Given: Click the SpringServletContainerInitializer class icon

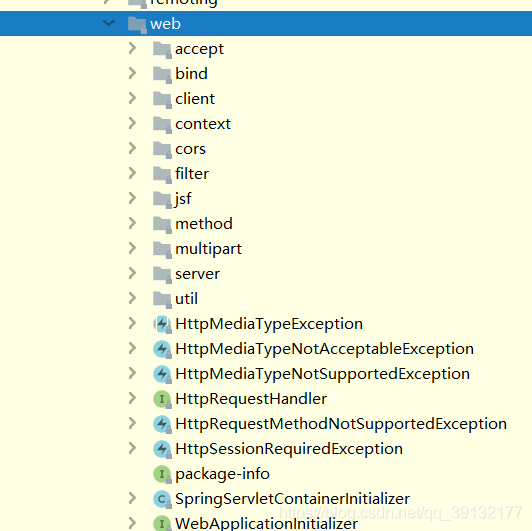Looking at the screenshot, I should (162, 499).
